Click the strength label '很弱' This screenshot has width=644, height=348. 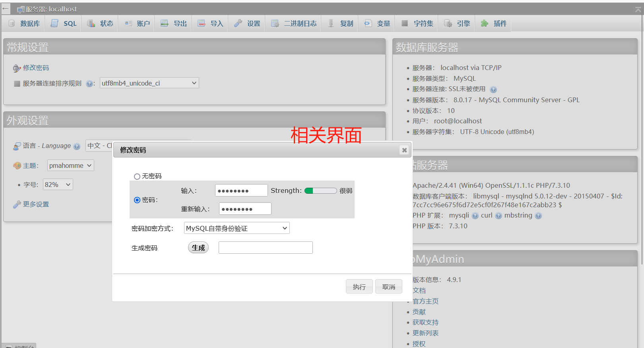[346, 191]
